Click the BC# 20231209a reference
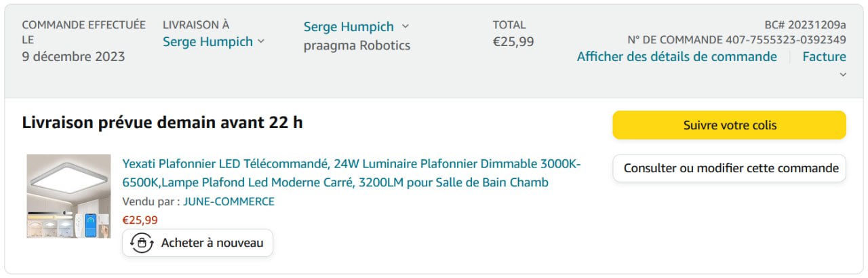The height and width of the screenshot is (278, 868). click(x=805, y=24)
